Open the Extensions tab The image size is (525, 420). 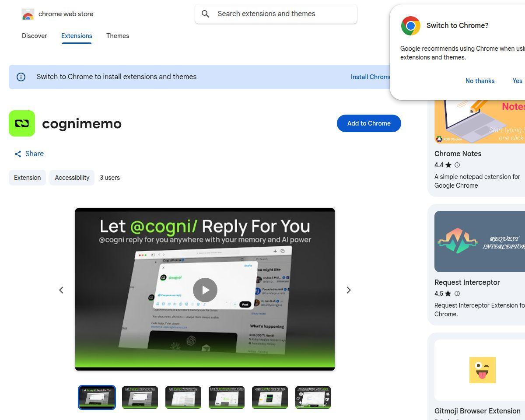pyautogui.click(x=77, y=36)
